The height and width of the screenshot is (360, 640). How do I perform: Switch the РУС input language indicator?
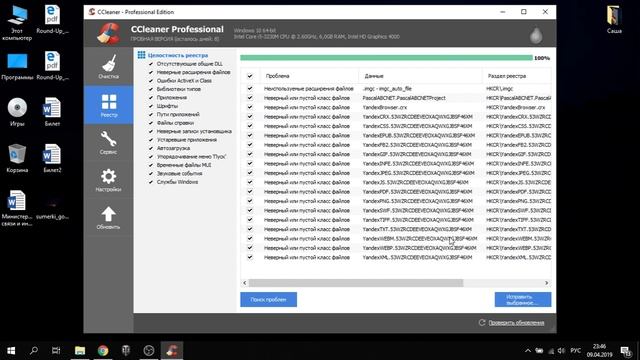pos(576,351)
